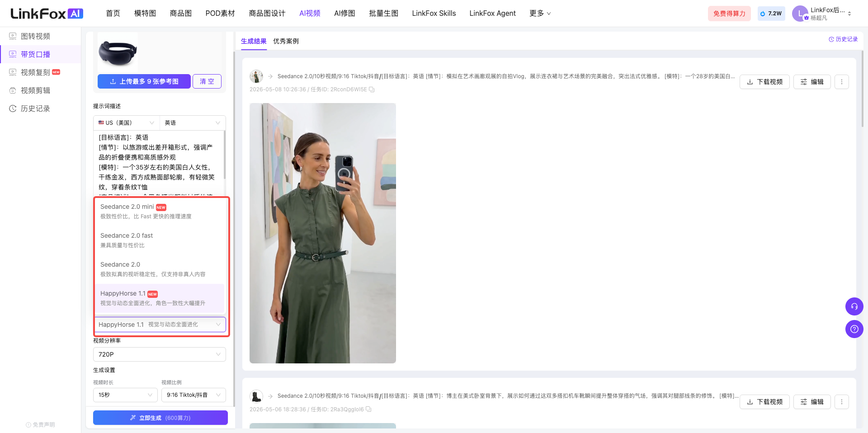
Task: Open LinkFox Skills page
Action: click(434, 14)
